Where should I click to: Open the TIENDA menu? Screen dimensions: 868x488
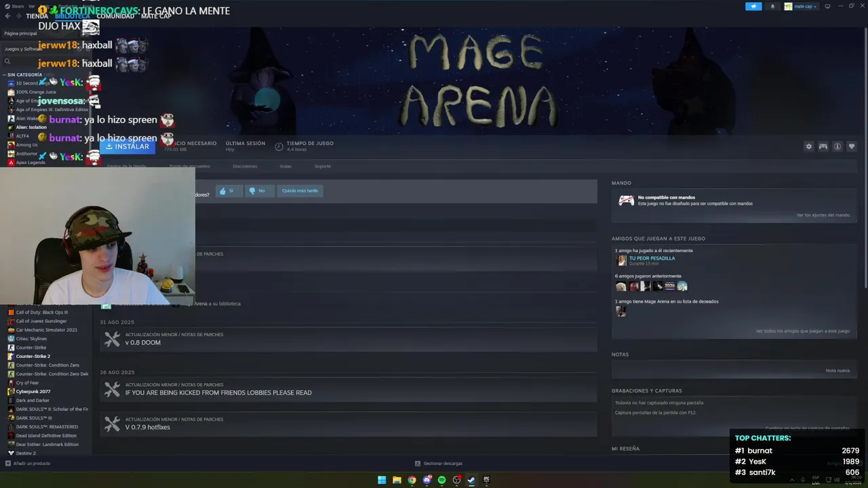click(x=37, y=16)
